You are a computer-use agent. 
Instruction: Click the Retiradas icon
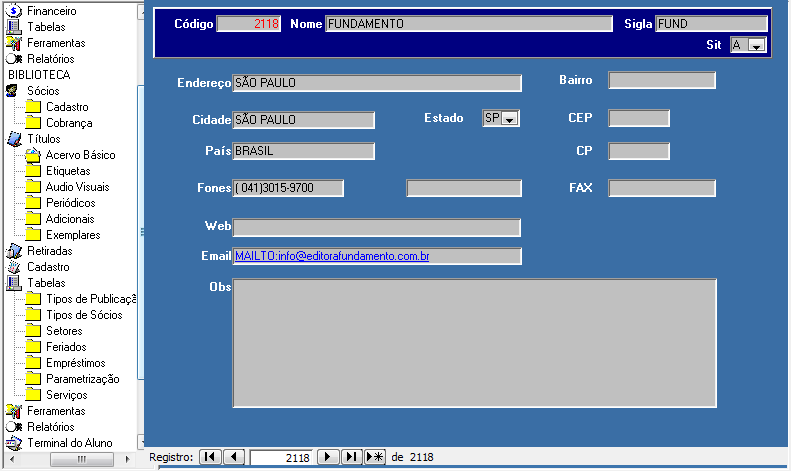14,251
